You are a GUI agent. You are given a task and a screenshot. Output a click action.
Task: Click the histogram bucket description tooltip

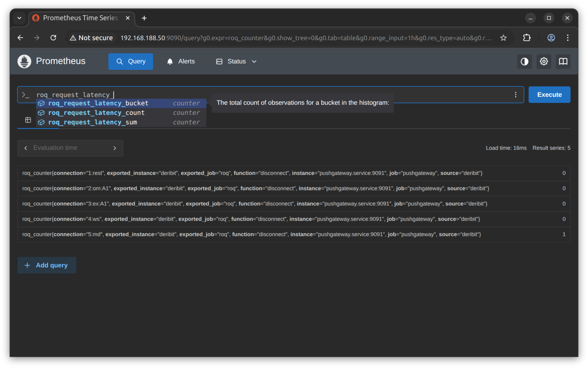pyautogui.click(x=302, y=103)
